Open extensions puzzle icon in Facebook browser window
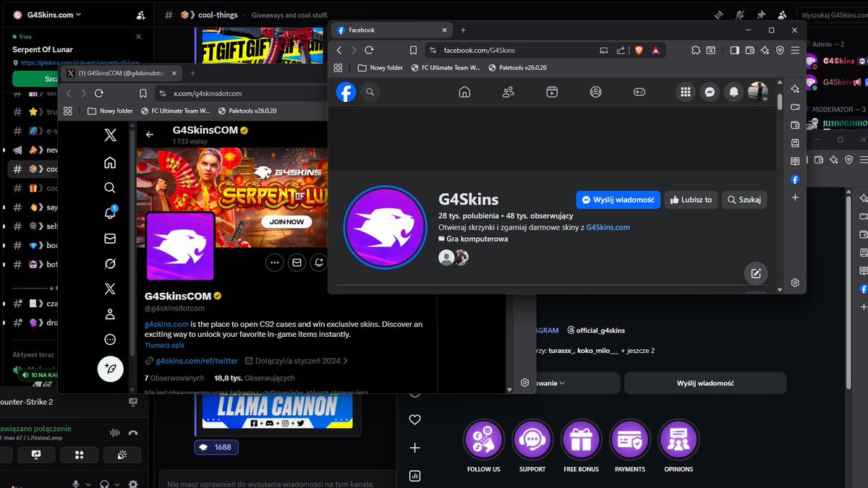 click(696, 50)
